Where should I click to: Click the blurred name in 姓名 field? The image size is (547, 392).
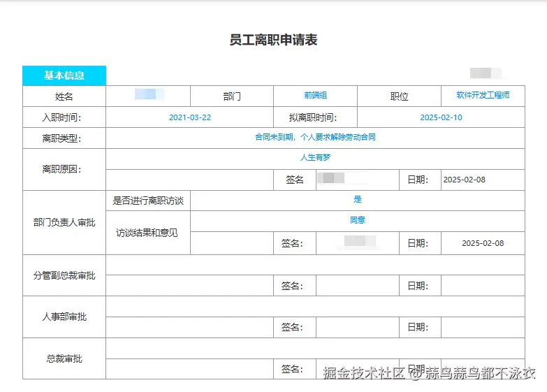[148, 96]
